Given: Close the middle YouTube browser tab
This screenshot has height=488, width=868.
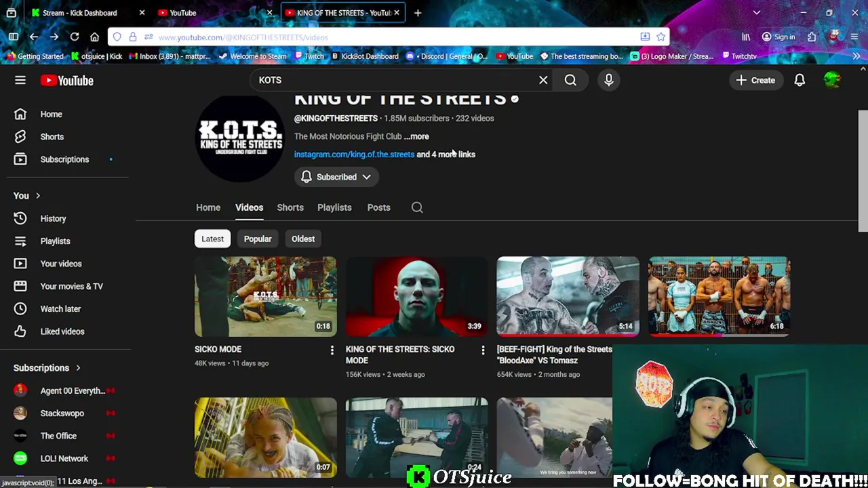Looking at the screenshot, I should [269, 12].
